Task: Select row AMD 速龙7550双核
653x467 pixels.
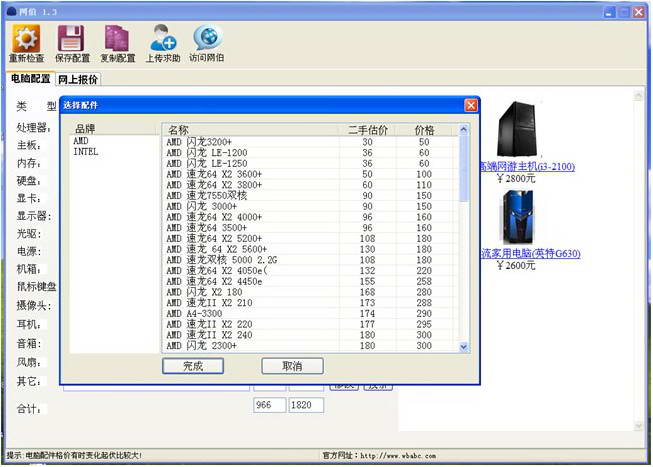Action: [309, 196]
